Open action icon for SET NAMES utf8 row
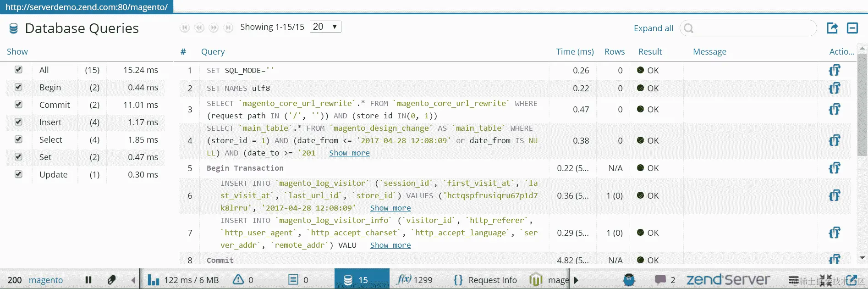 (835, 88)
